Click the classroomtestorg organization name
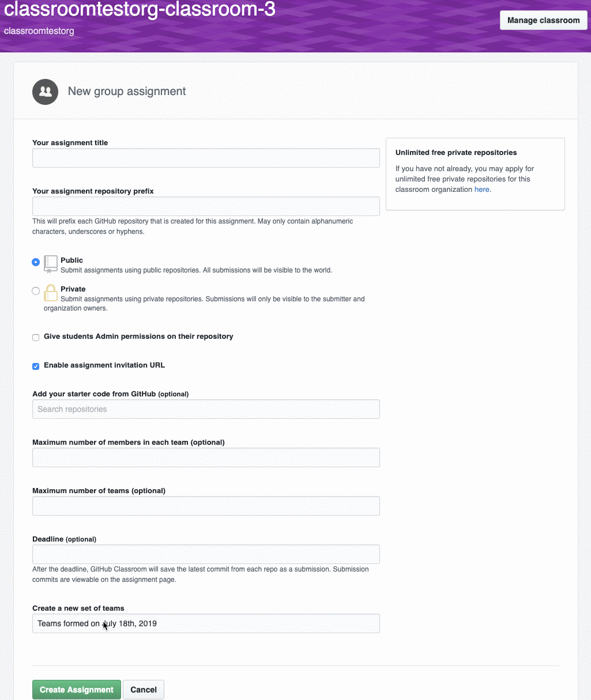591x700 pixels. coord(39,31)
